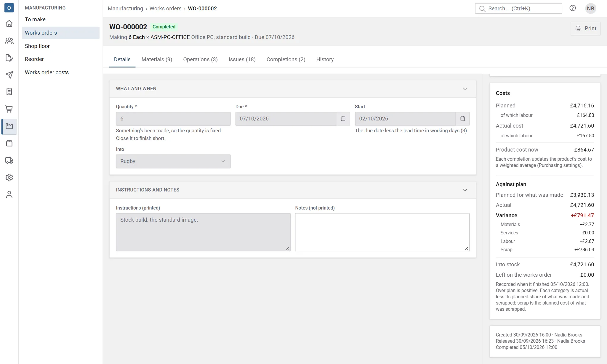The image size is (607, 364).
Task: Click the Variance value +£791.47
Action: (582, 215)
